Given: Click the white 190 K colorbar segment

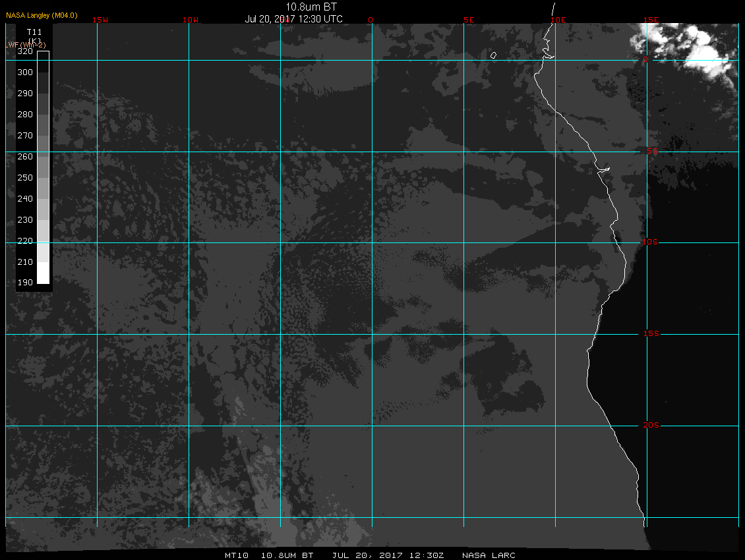Looking at the screenshot, I should tap(44, 273).
